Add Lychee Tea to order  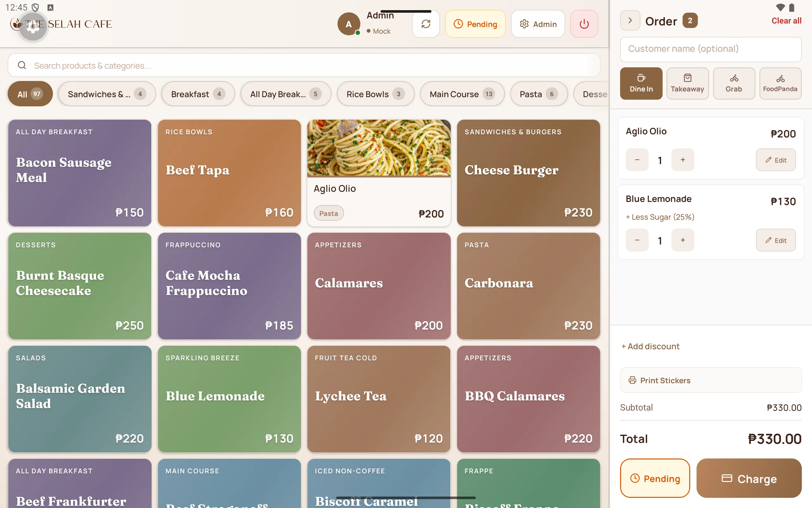click(379, 399)
